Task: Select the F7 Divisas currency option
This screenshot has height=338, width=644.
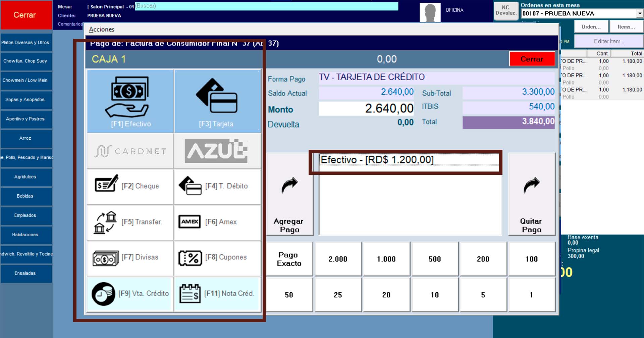Action: [130, 258]
